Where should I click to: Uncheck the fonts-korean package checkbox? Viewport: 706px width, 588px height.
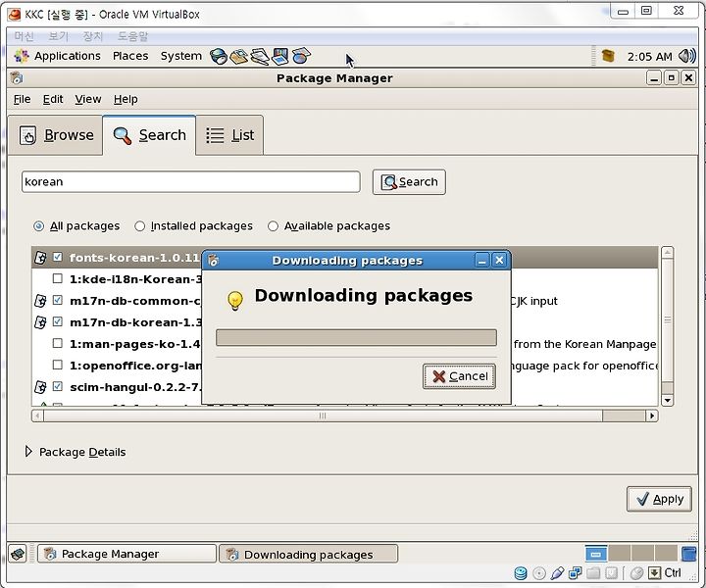pos(57,257)
